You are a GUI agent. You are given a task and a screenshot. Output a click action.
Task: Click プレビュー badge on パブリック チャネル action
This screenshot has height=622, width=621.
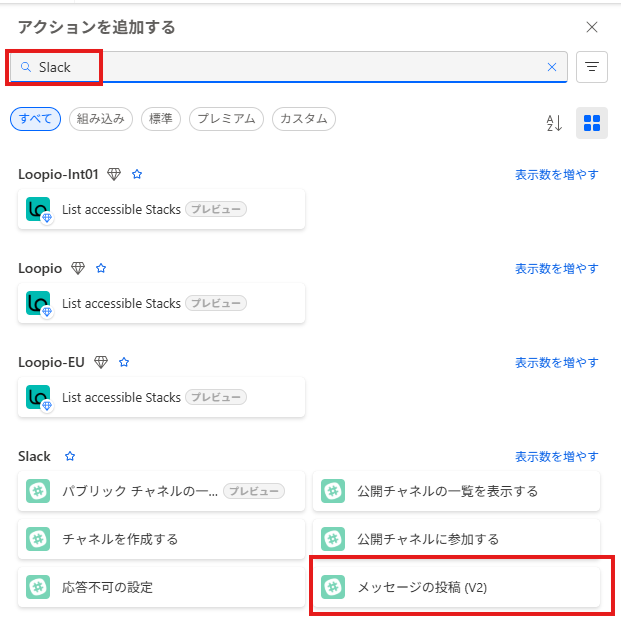point(254,491)
